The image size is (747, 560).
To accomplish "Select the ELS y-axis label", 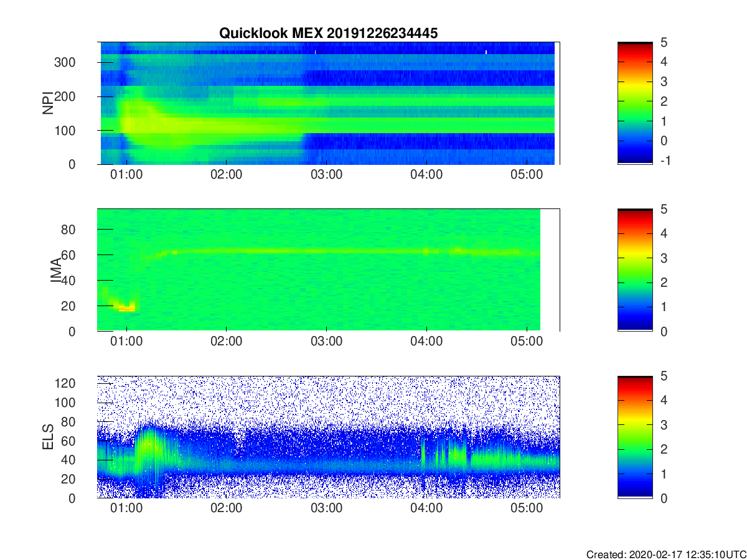I will pyautogui.click(x=47, y=437).
